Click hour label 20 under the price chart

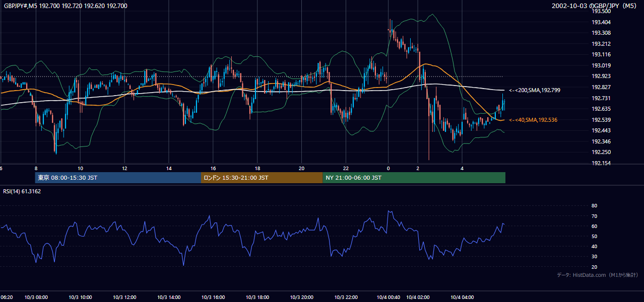point(302,168)
